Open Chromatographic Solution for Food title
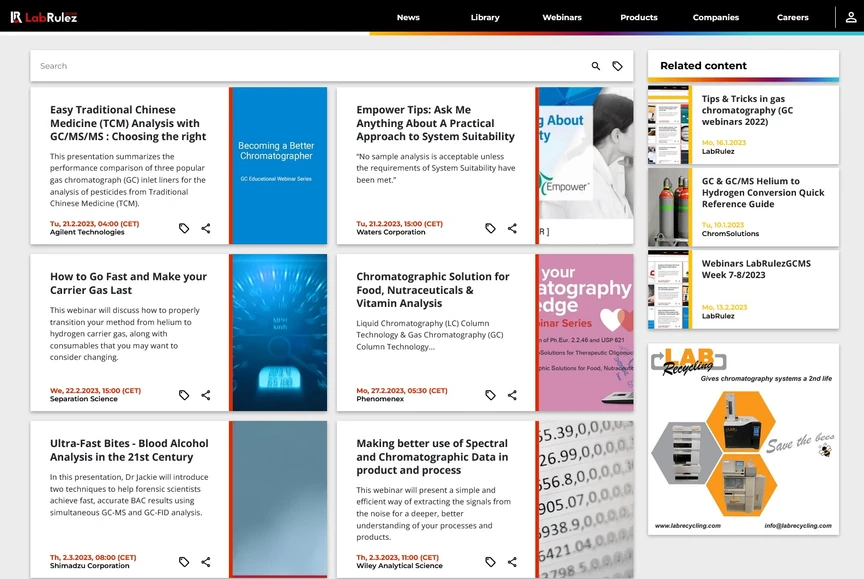 tap(433, 290)
